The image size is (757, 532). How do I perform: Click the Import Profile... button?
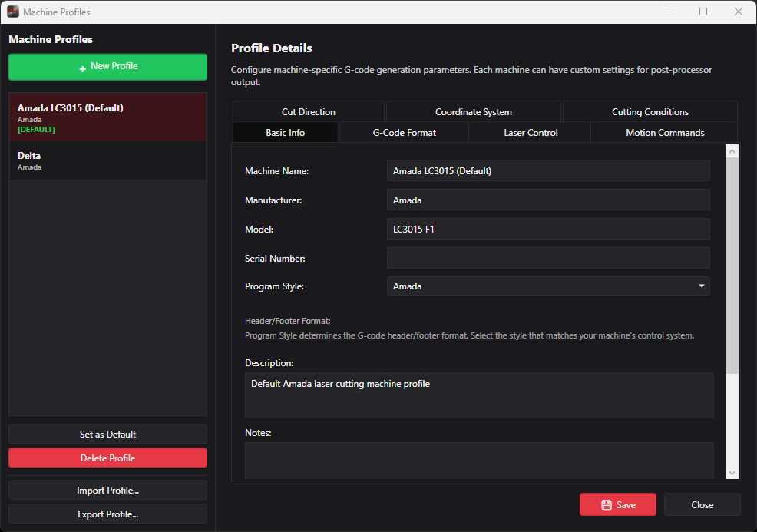click(x=107, y=490)
